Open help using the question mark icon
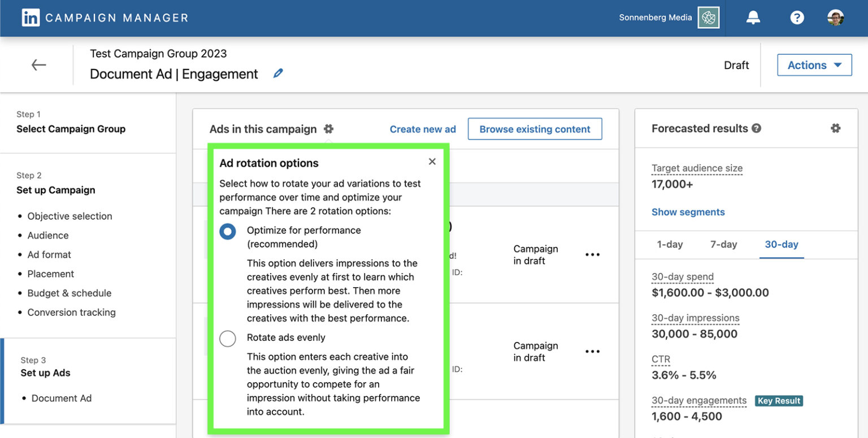Viewport: 868px width, 438px height. coord(797,18)
